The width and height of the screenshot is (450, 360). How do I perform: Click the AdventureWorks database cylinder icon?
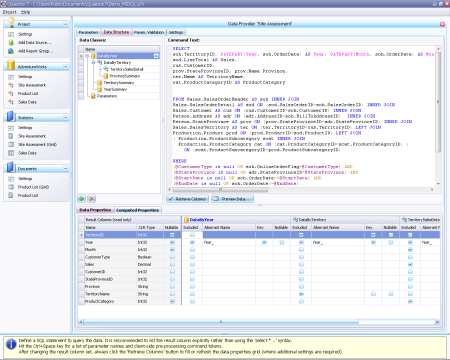(11, 65)
